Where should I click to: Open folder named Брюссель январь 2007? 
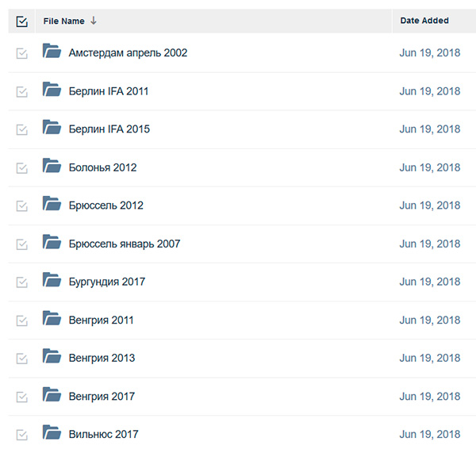click(125, 244)
